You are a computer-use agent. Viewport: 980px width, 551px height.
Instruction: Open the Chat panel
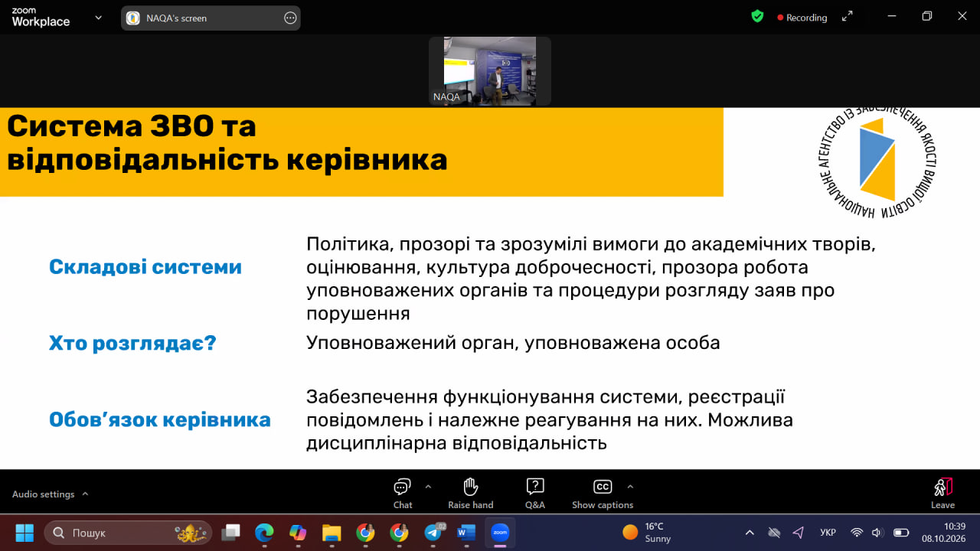point(403,494)
